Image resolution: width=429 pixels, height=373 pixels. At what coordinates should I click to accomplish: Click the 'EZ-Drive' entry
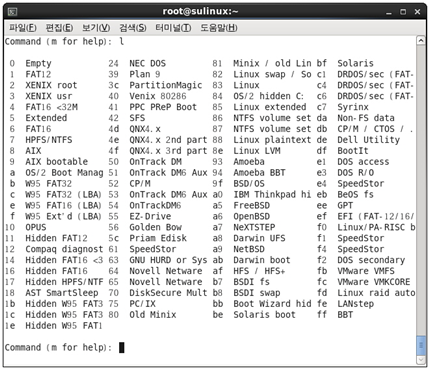tap(150, 216)
